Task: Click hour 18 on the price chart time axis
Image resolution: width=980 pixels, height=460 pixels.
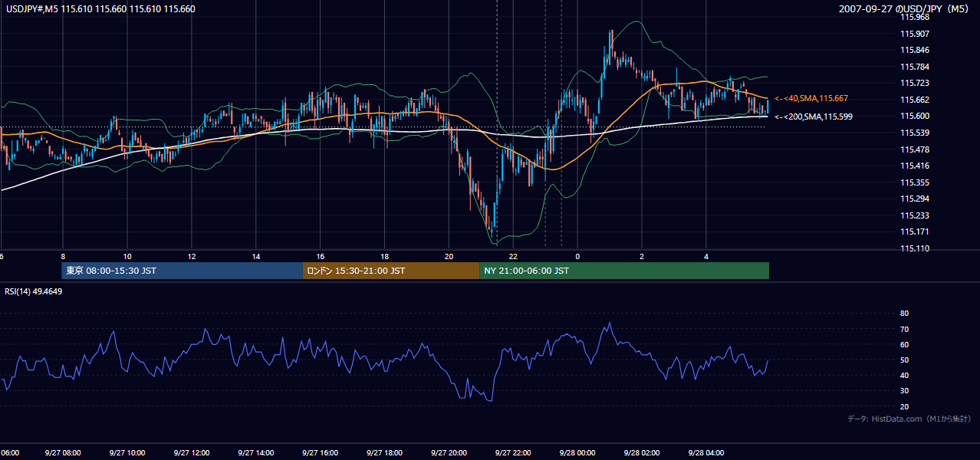Action: pos(385,256)
